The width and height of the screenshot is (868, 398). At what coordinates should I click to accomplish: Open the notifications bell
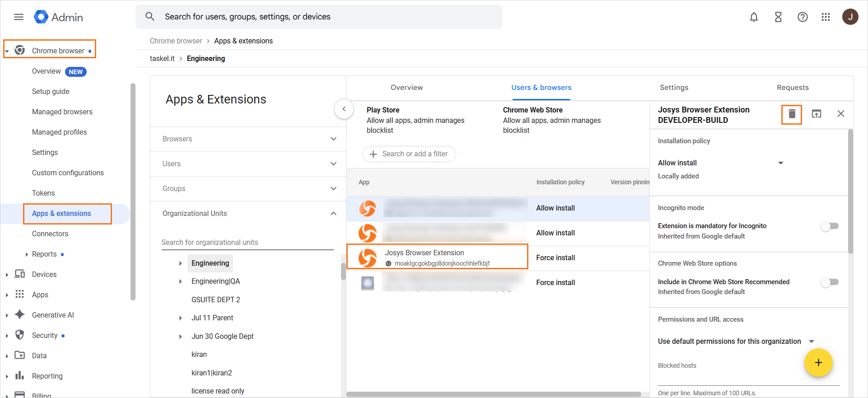754,17
